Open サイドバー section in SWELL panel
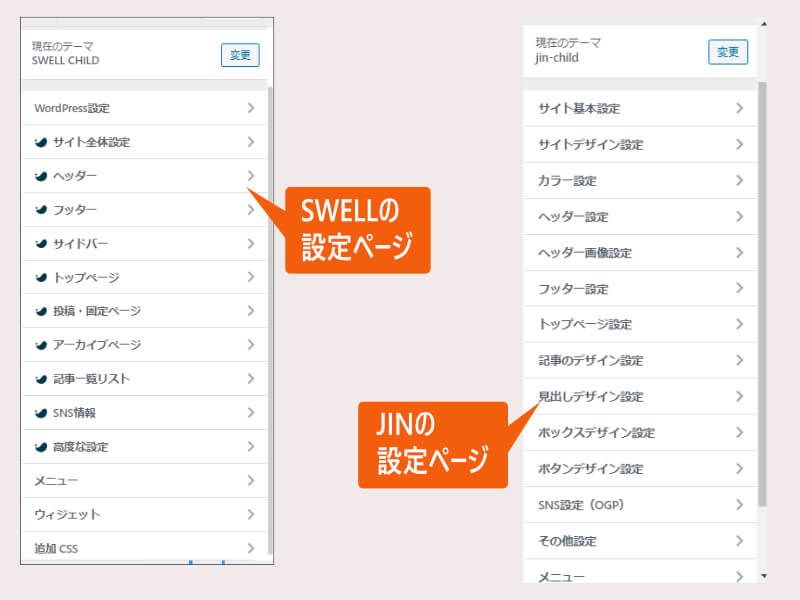Viewport: 800px width, 600px height. coord(145,244)
